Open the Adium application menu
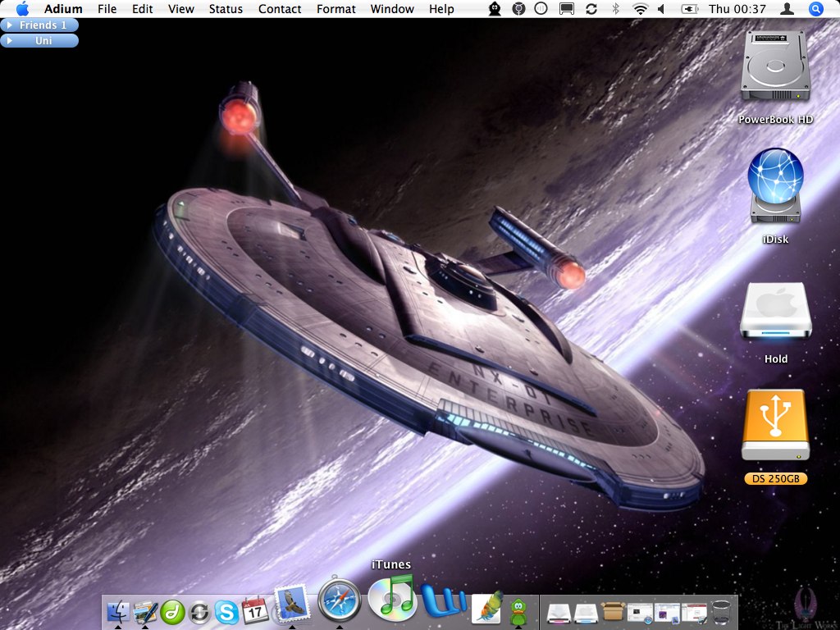This screenshot has width=840, height=630. coord(63,8)
